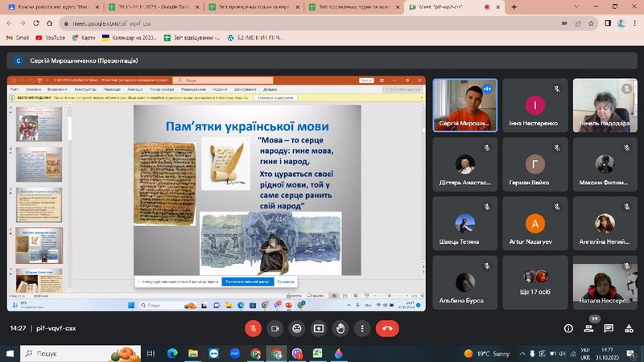Viewport: 644px width, 362px height.
Task: Open the chat with everyone panel
Action: click(x=609, y=328)
